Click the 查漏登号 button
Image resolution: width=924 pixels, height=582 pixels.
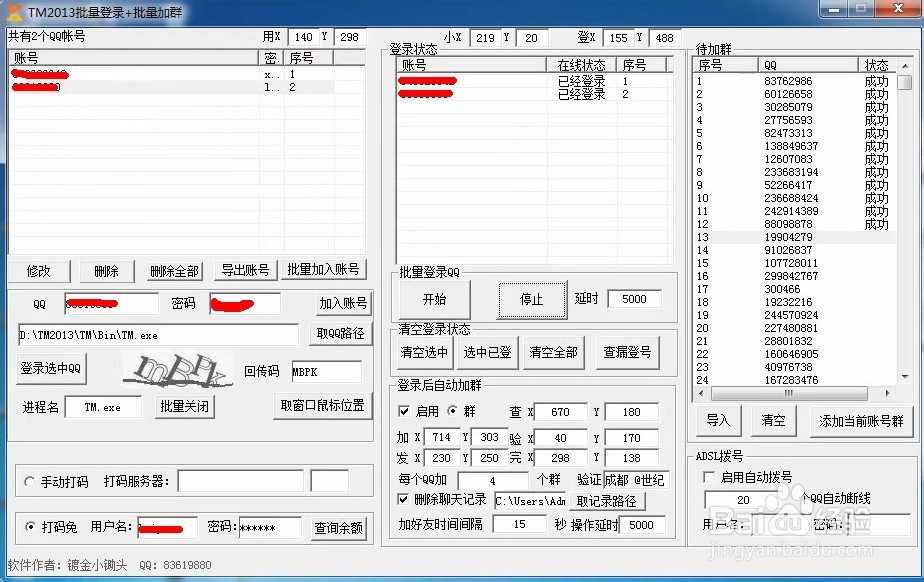tap(627, 352)
